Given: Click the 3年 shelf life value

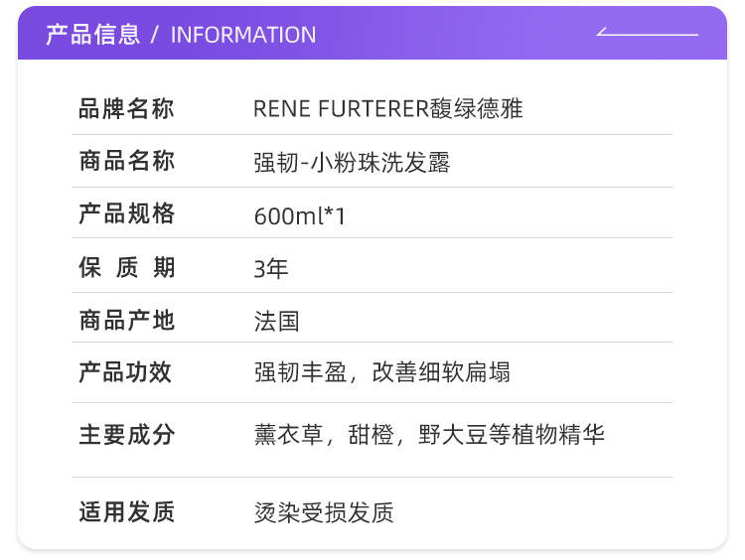Looking at the screenshot, I should click(271, 268).
